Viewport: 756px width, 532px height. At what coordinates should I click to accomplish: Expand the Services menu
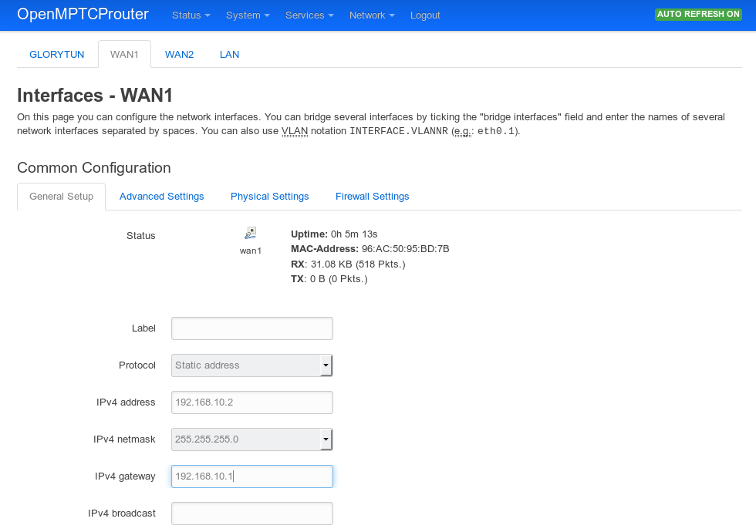[309, 15]
